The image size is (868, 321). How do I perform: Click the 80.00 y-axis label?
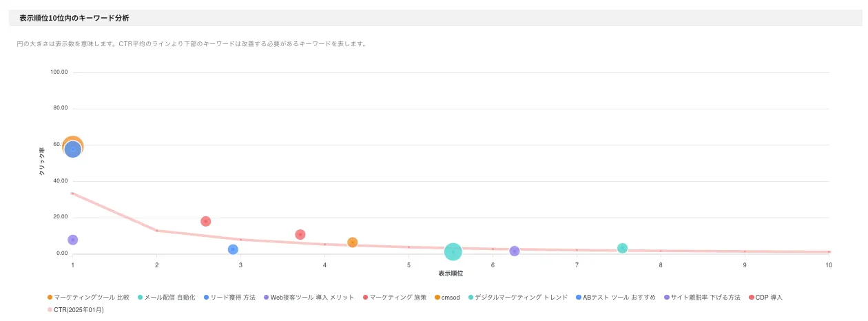point(60,108)
